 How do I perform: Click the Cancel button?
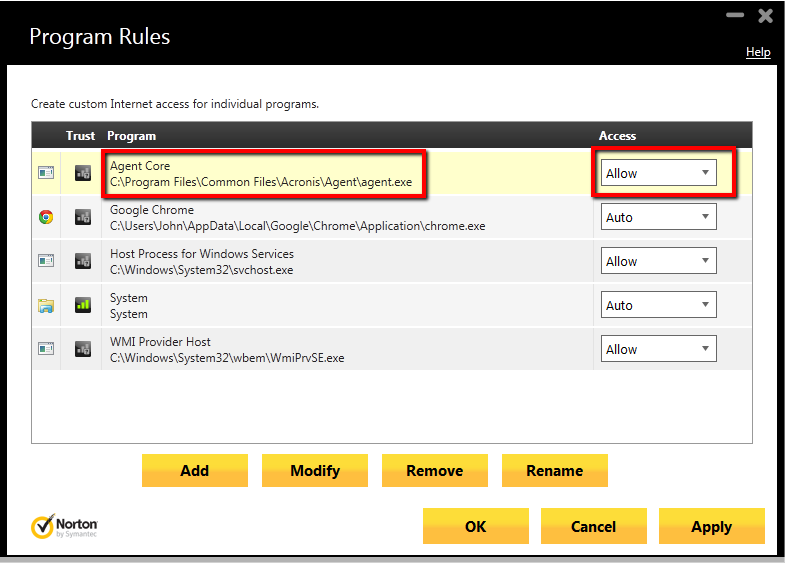tap(594, 526)
